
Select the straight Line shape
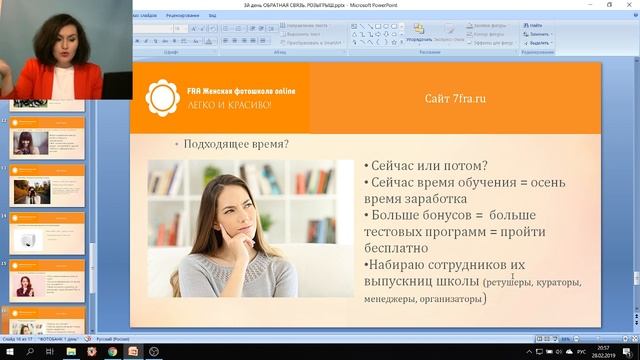[362, 27]
